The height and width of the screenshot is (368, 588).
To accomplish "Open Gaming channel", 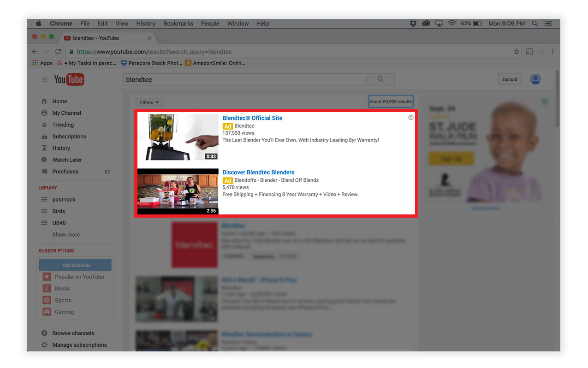I will pos(64,312).
